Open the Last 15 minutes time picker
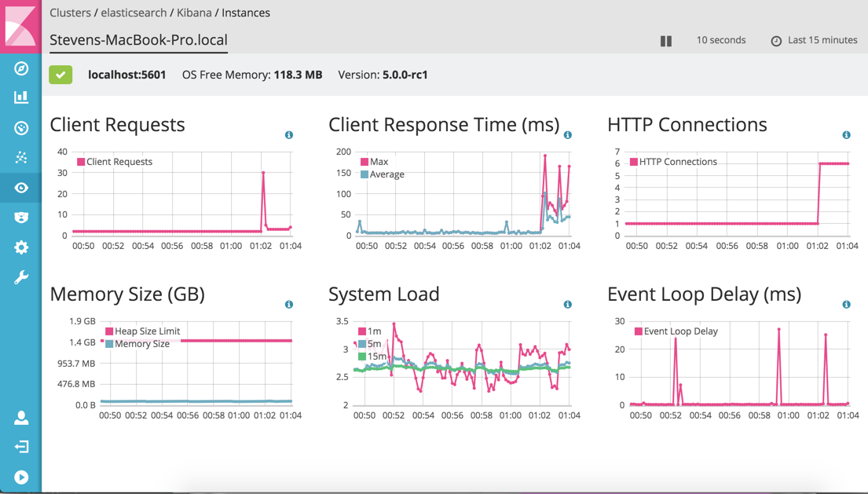Image resolution: width=868 pixels, height=494 pixels. pos(814,40)
